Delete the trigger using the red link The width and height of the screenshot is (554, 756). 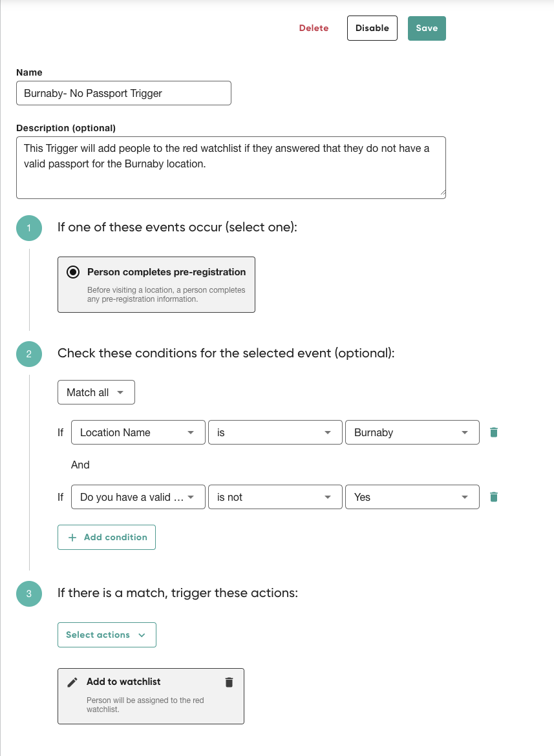[x=314, y=28]
